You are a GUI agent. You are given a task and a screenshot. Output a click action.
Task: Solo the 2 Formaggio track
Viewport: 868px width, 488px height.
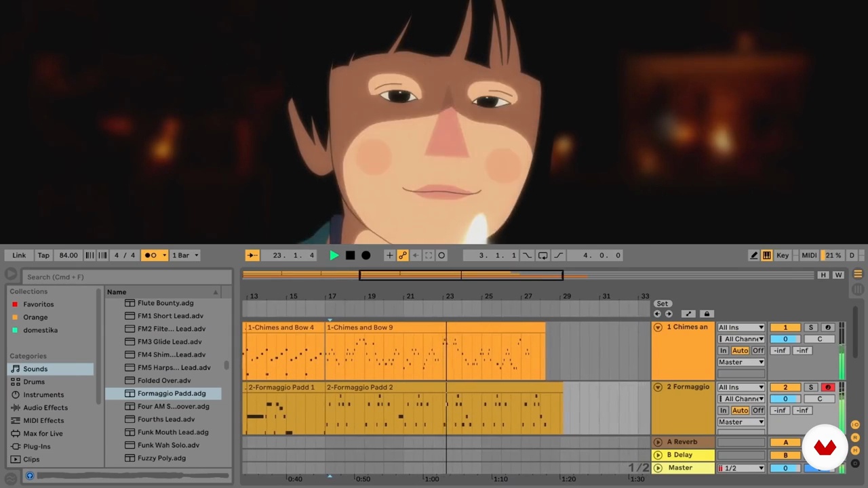(810, 387)
